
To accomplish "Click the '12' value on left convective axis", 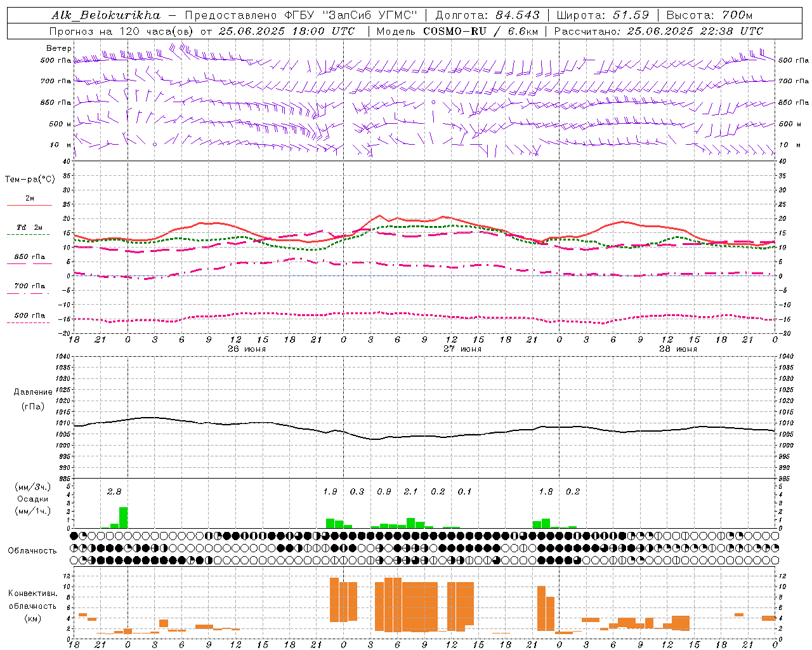I will [66, 576].
